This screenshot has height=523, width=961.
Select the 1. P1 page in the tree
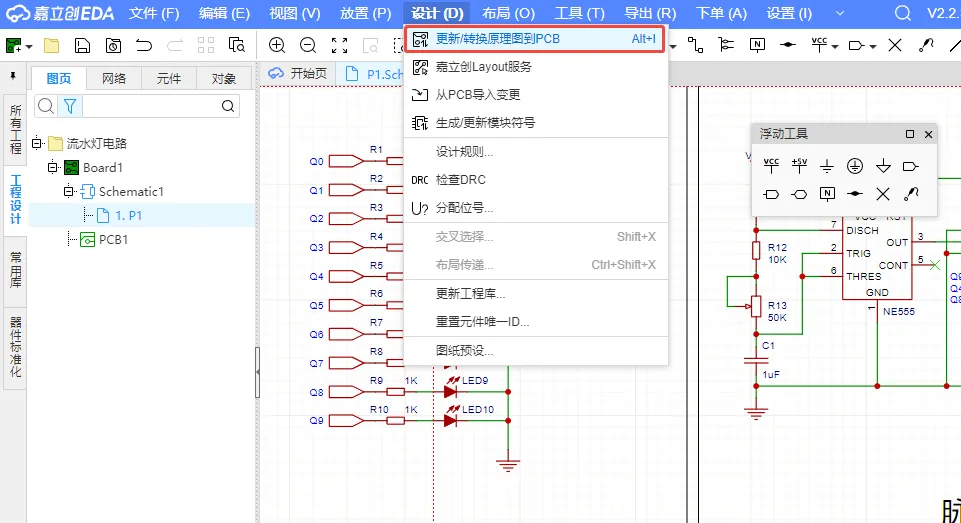click(x=128, y=216)
